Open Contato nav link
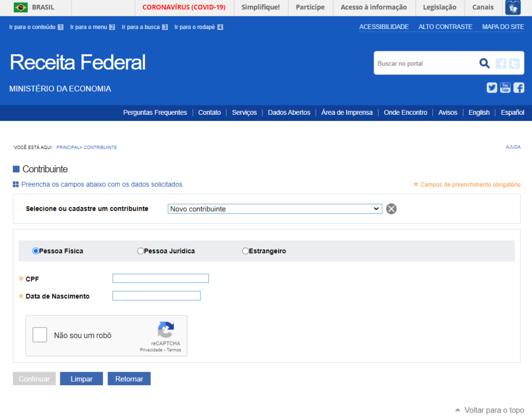The image size is (532, 420). [x=209, y=113]
